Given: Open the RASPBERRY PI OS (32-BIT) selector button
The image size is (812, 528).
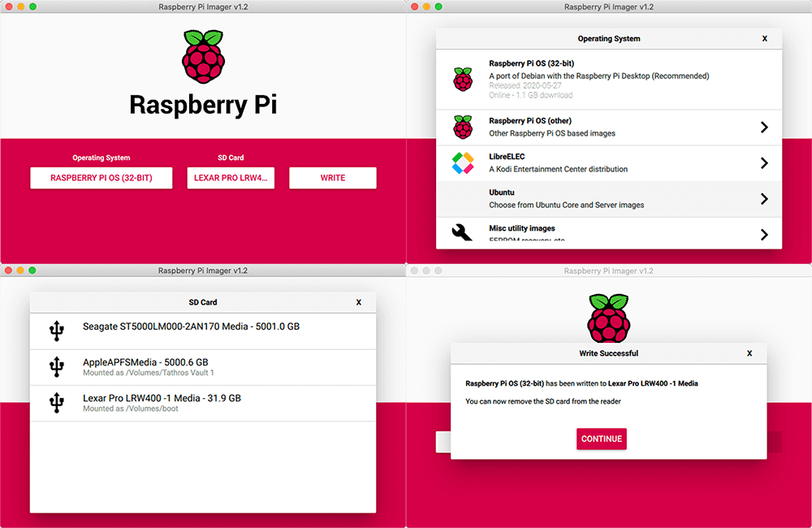Looking at the screenshot, I should point(101,178).
